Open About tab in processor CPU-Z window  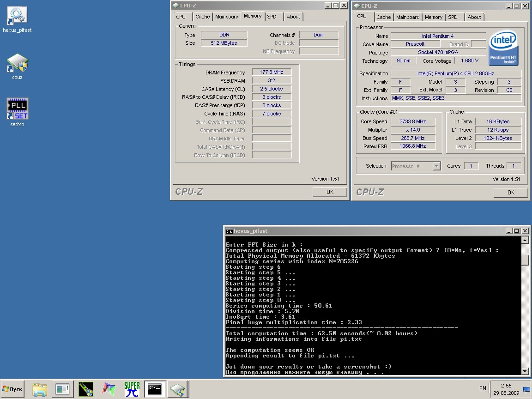point(474,17)
